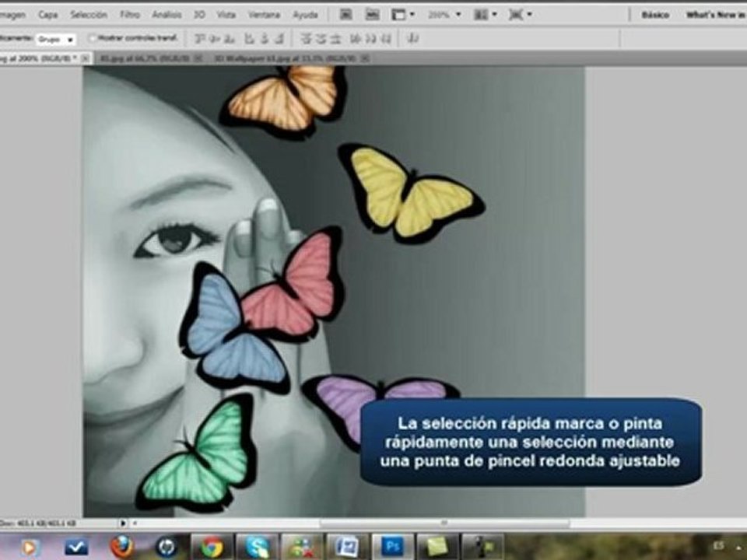
Task: Click the yellow butterfly on the canvas
Action: coord(411,194)
